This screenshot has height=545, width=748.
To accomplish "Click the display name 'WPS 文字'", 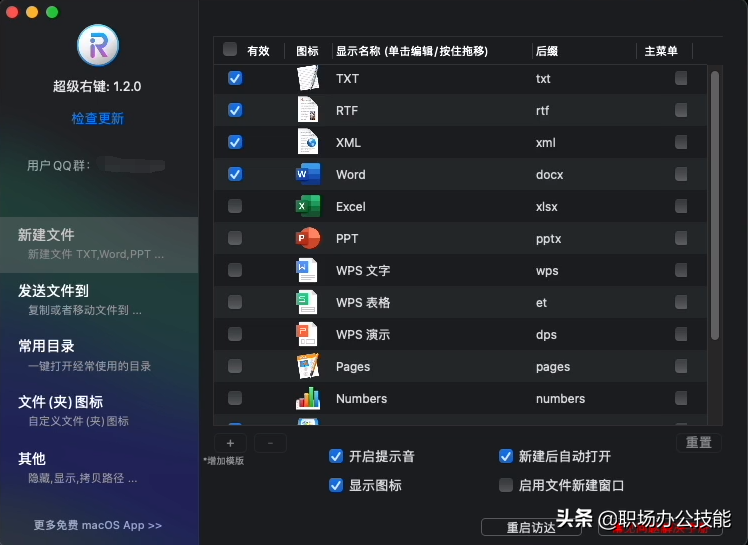I will pyautogui.click(x=363, y=271).
